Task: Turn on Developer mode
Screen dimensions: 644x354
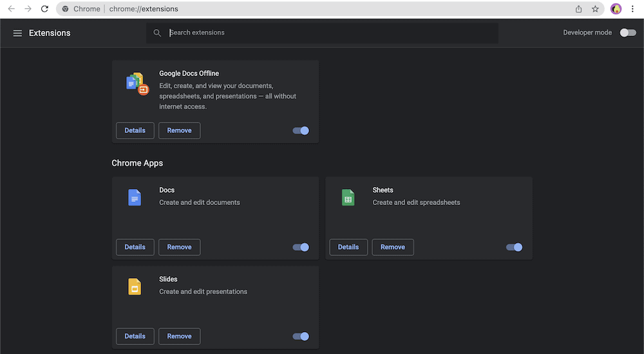Action: coord(627,32)
